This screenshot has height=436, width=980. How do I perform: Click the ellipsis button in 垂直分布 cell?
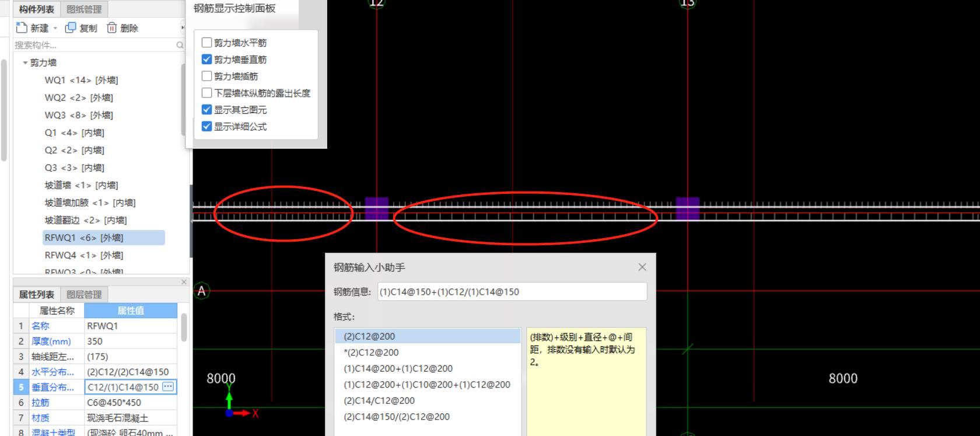pyautogui.click(x=168, y=386)
